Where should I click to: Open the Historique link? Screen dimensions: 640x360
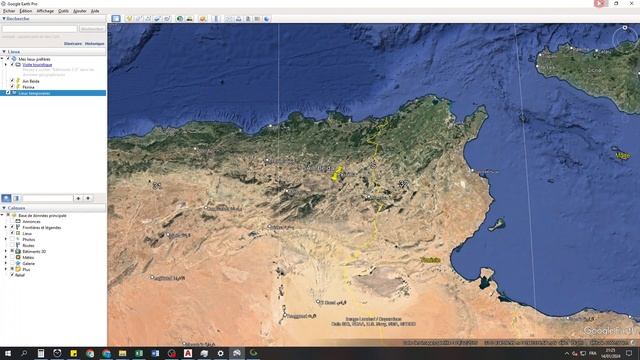(x=95, y=44)
